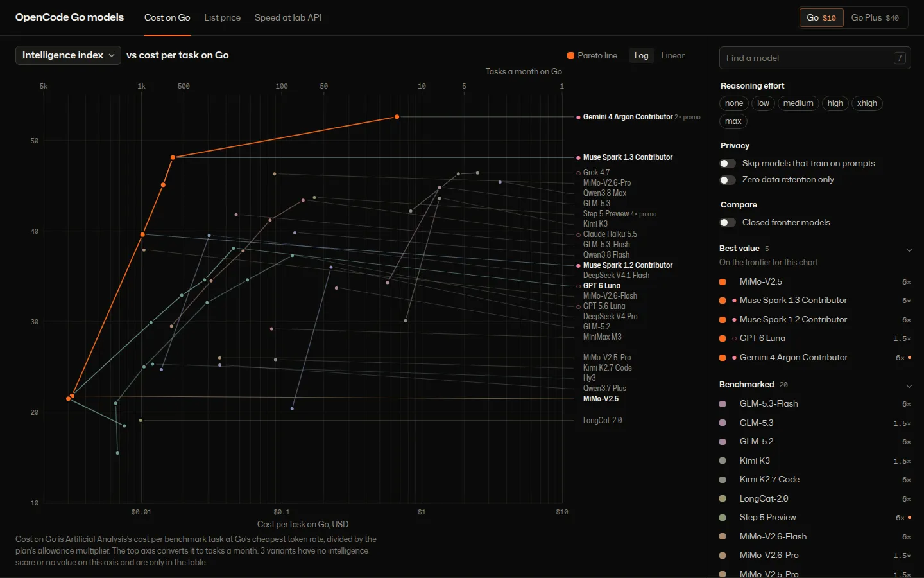
Task: Switch to the Cost on Go tab
Action: tap(167, 17)
